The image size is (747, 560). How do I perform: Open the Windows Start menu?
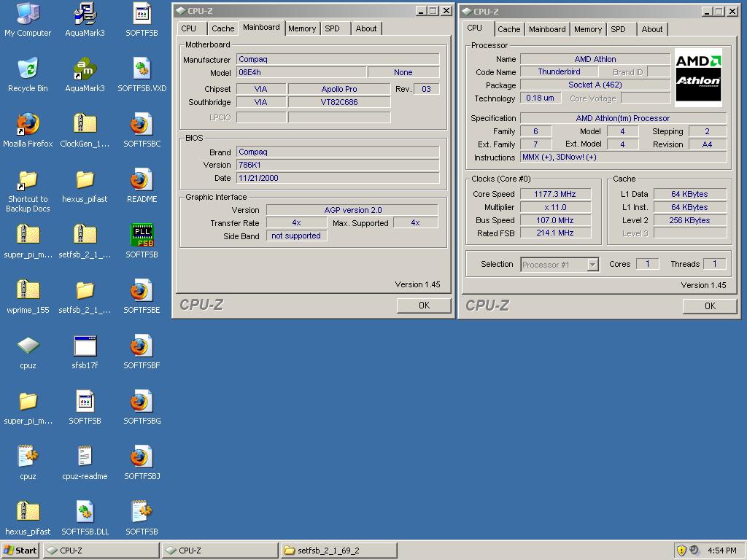(x=20, y=551)
